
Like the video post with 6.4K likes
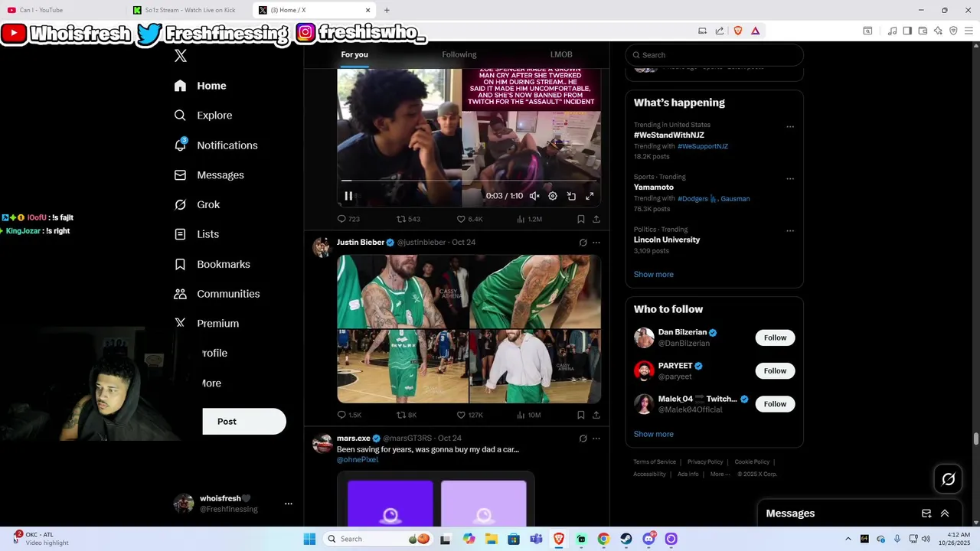tap(469, 219)
